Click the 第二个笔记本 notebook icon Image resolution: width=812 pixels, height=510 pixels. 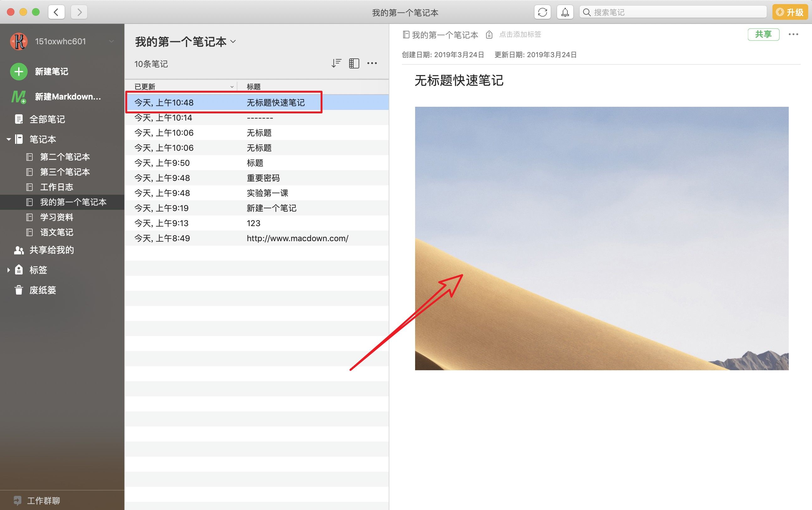coord(30,157)
